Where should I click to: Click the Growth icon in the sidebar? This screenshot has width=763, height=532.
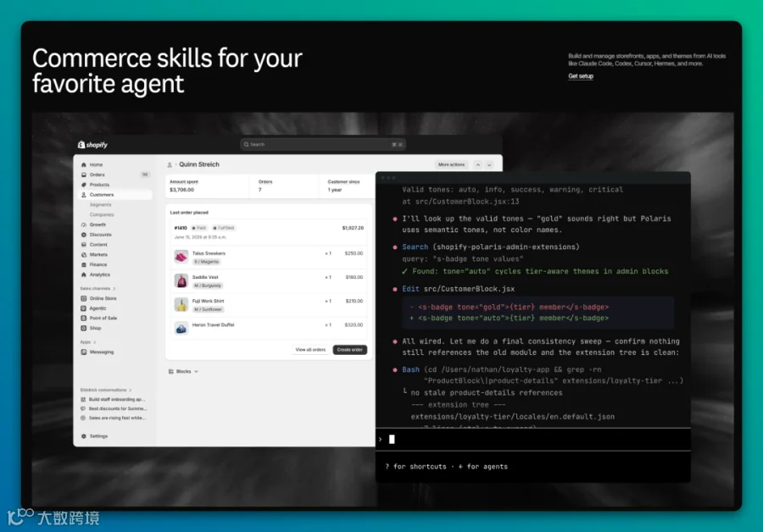pos(84,224)
